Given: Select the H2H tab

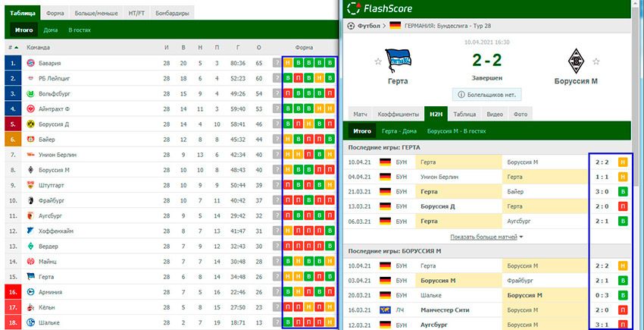Looking at the screenshot, I should click(436, 114).
